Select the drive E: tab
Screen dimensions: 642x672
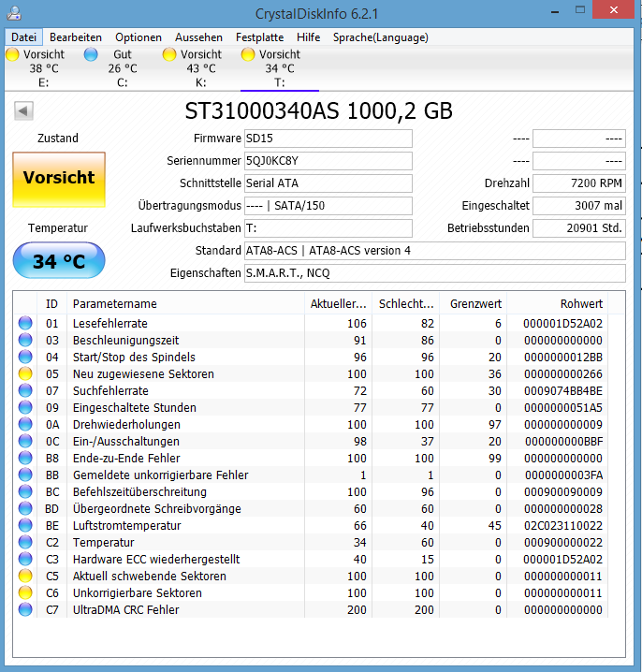pyautogui.click(x=44, y=68)
